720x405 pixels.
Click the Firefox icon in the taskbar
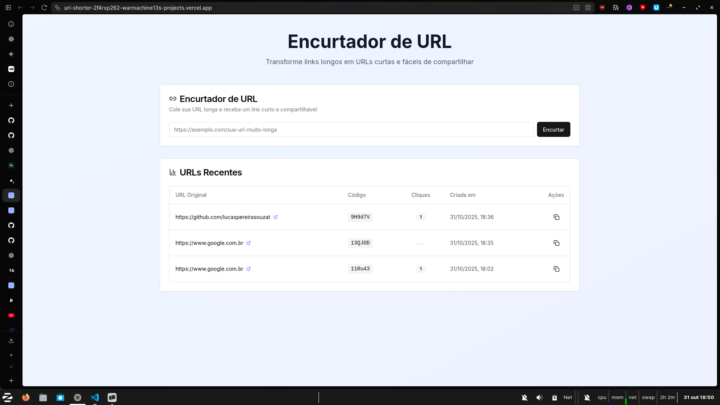tap(26, 397)
